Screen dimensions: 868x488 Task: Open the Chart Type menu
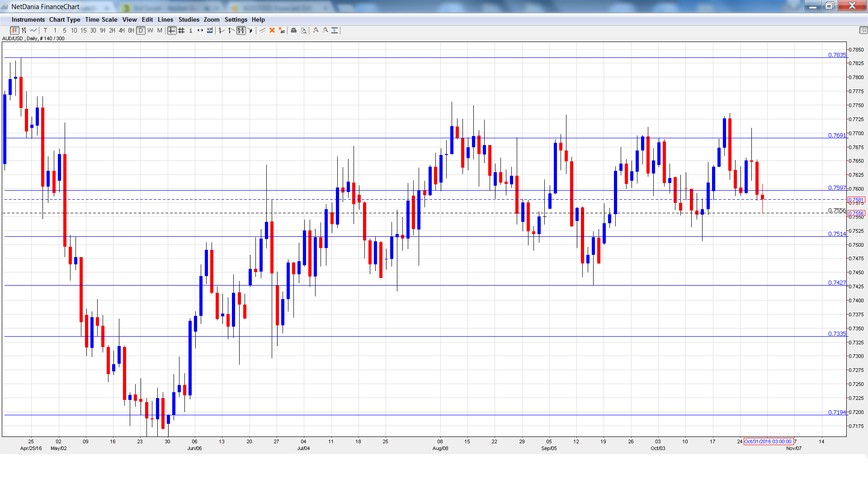coord(65,19)
